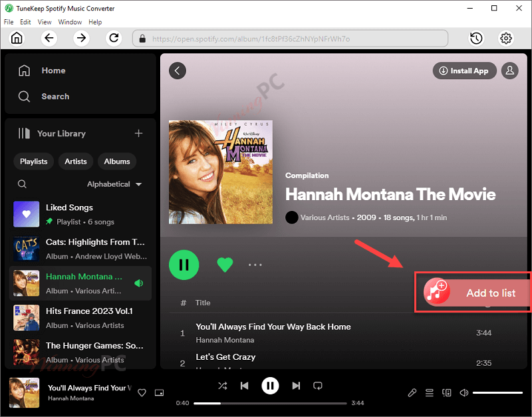Image resolution: width=532 pixels, height=417 pixels.
Task: Click Hannah Montana artist in bottom player
Action: point(71,398)
